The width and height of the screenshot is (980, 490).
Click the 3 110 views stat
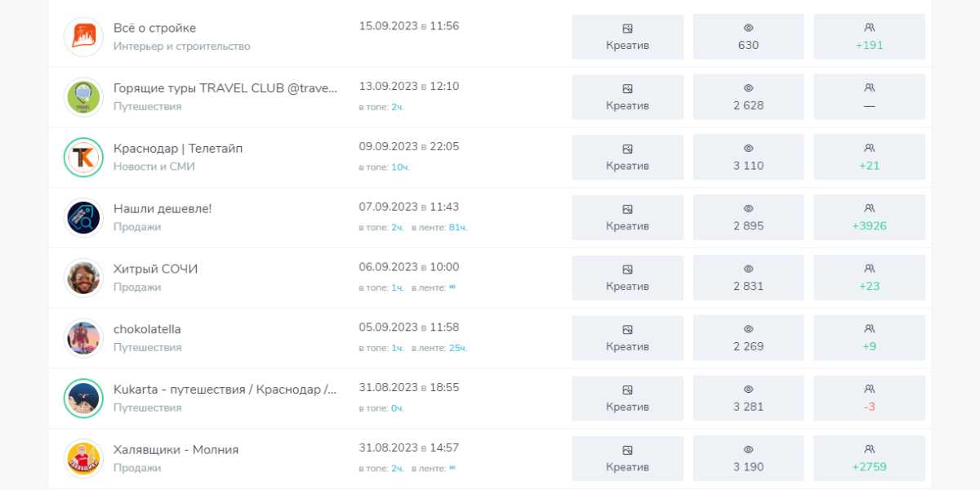(748, 158)
